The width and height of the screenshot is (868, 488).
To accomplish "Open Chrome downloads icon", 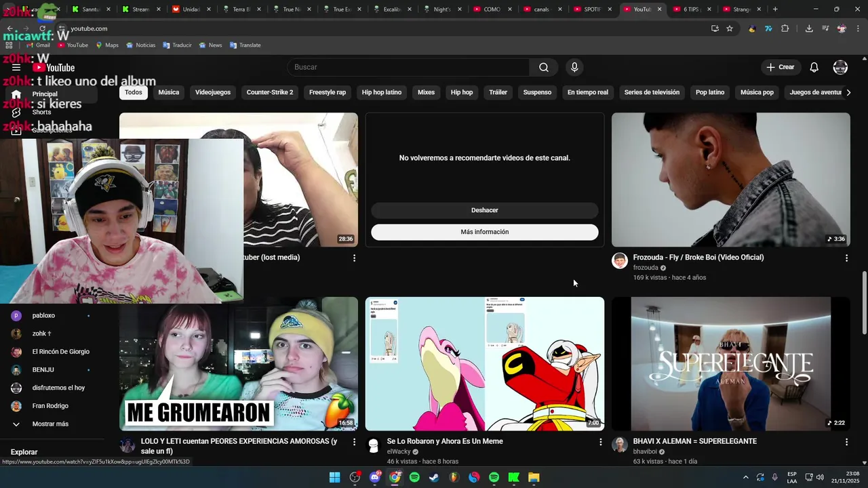I will [x=809, y=28].
